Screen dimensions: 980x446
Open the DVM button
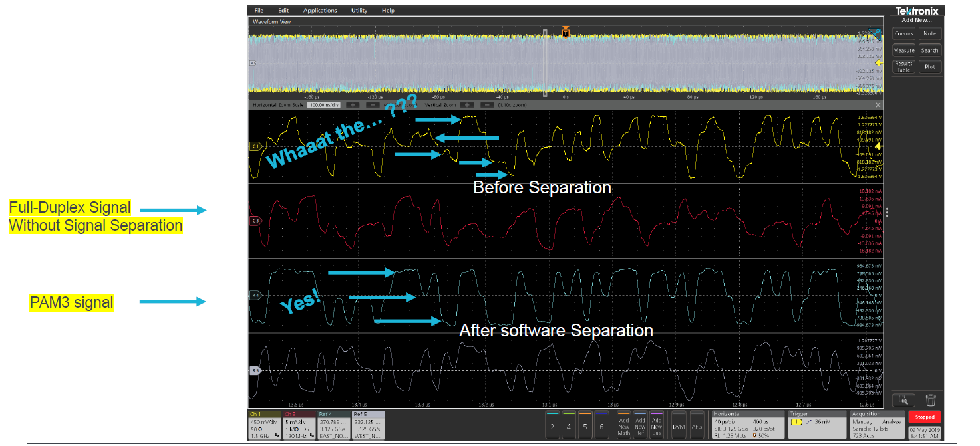[679, 423]
